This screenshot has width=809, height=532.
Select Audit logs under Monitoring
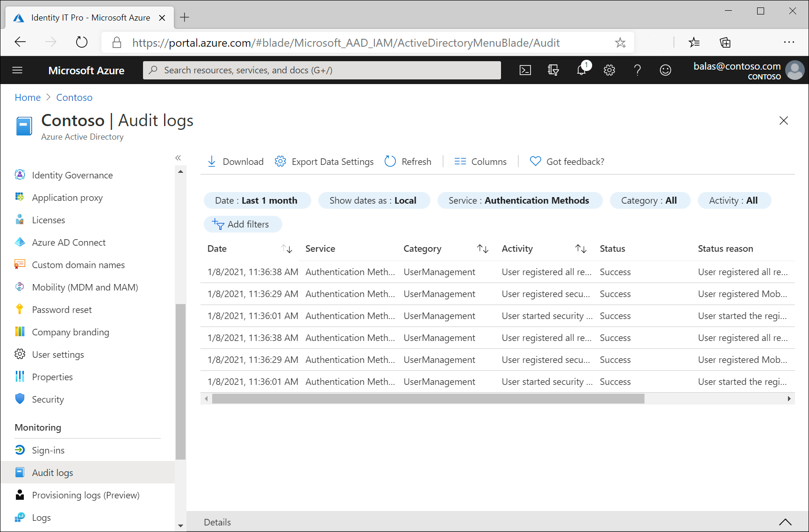(x=88, y=473)
